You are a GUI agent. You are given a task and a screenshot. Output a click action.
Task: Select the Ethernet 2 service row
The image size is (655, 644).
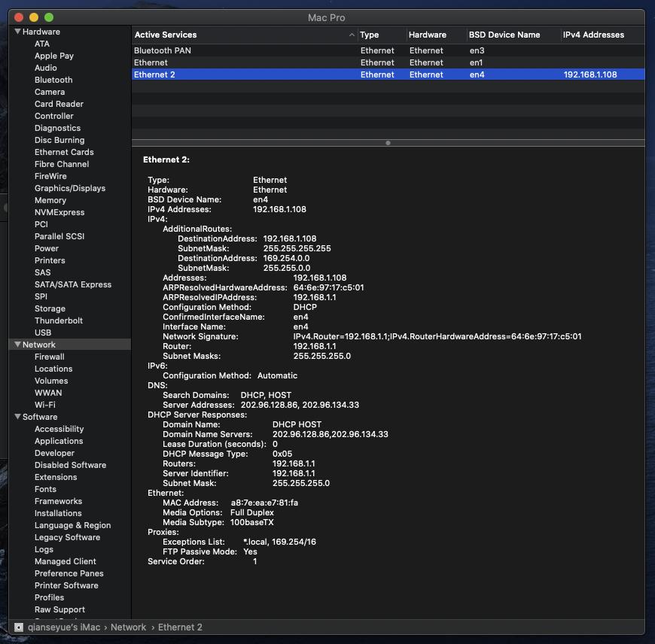pos(154,74)
